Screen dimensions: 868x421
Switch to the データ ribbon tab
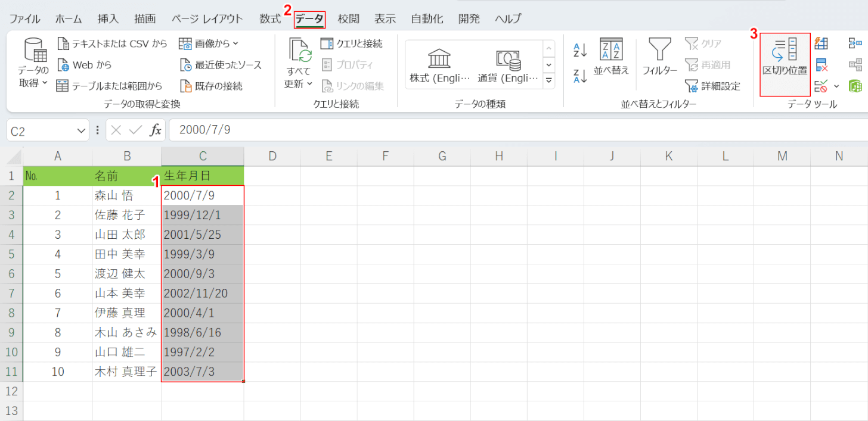[309, 18]
